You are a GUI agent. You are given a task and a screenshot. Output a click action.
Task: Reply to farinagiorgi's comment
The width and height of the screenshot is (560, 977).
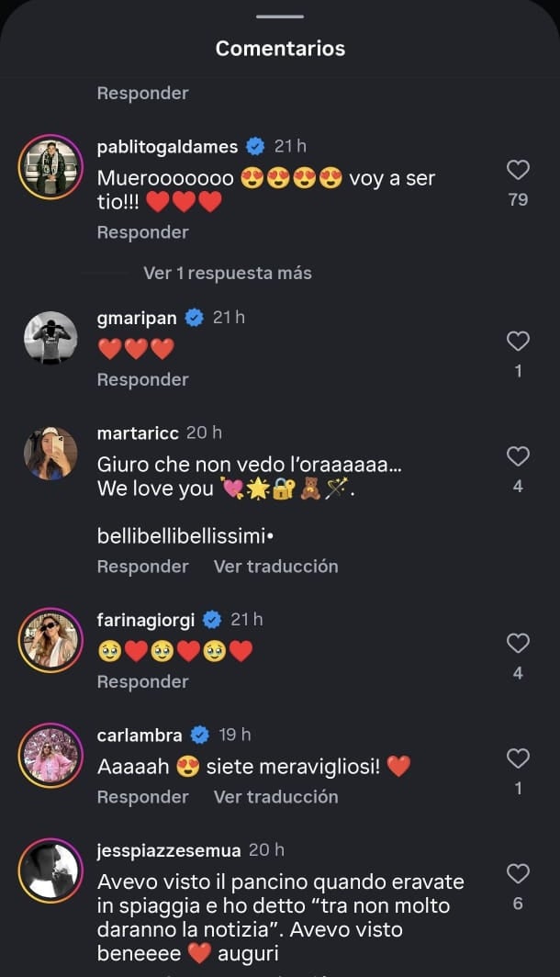(142, 681)
